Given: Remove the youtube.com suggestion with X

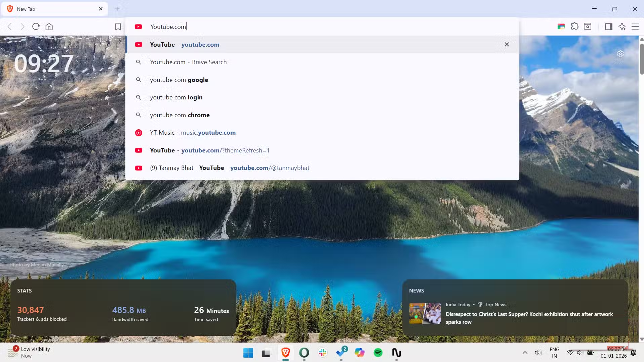Looking at the screenshot, I should coord(507,44).
